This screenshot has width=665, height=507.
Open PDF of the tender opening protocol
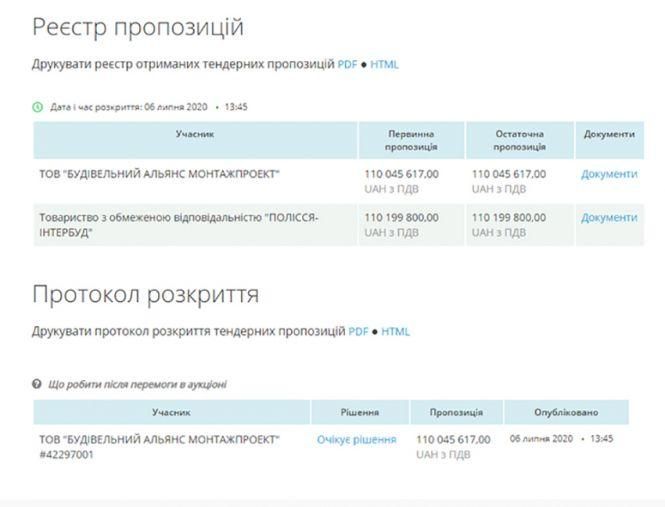pos(358,331)
